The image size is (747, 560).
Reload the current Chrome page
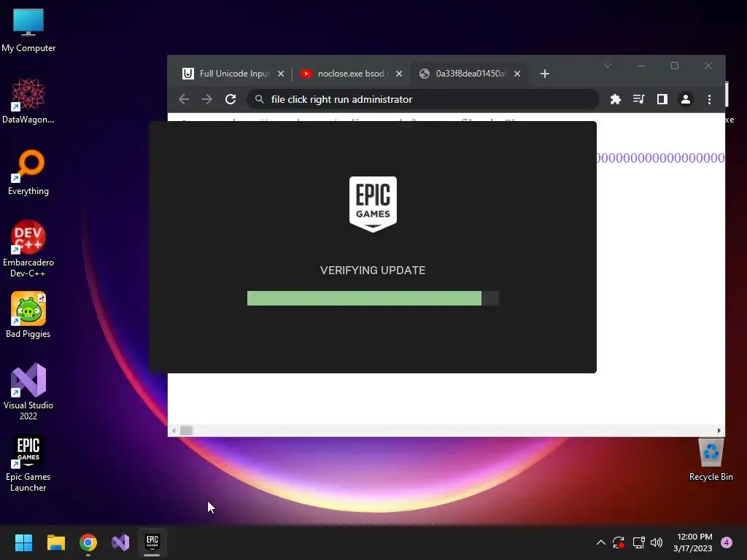[231, 99]
